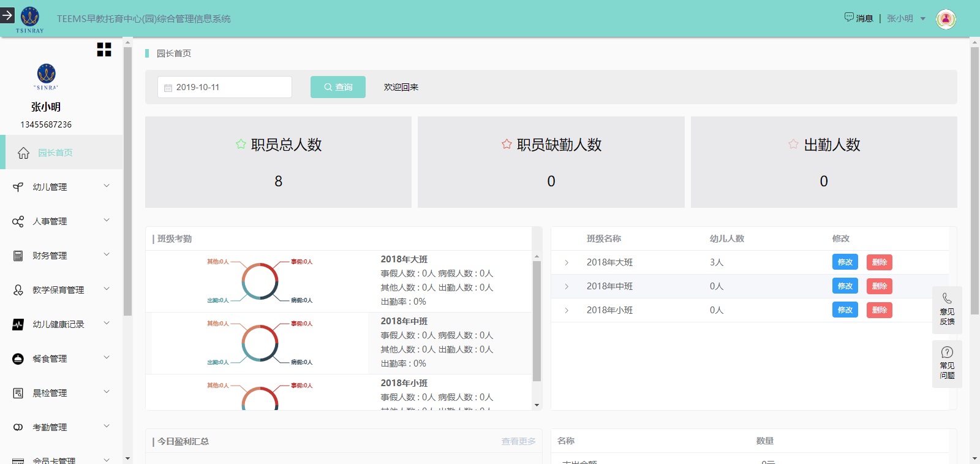Click 修改 for 2018年中班

(845, 286)
